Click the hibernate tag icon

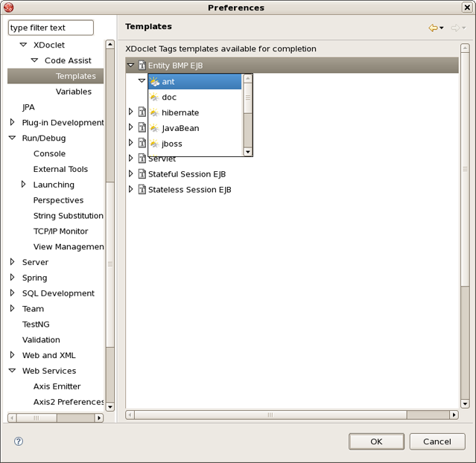[x=154, y=113]
